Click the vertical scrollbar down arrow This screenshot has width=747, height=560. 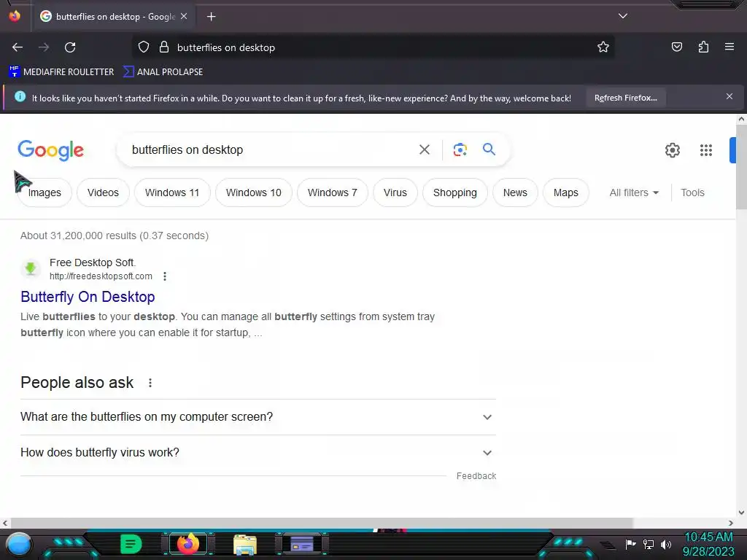point(741,513)
